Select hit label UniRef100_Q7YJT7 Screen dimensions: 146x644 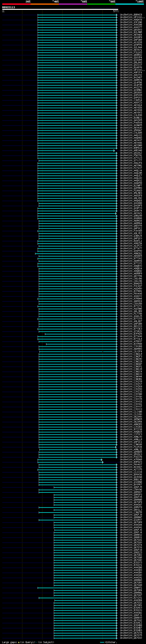point(131,161)
